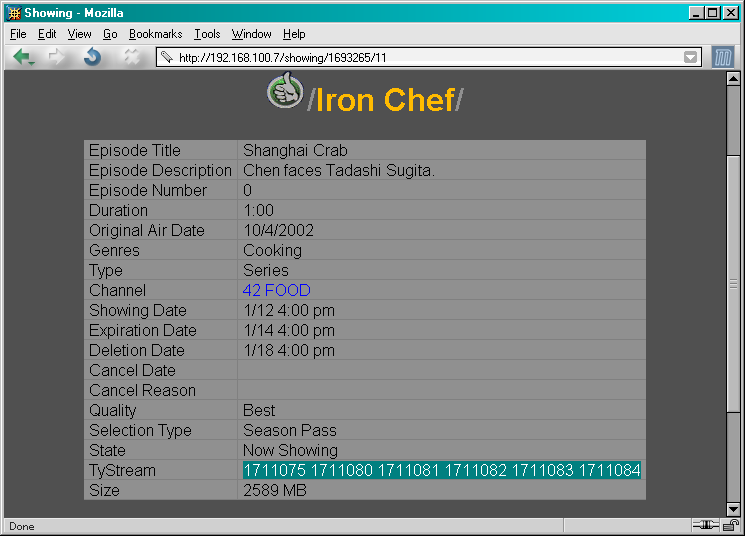Follow the 42 FOOD channel link
The image size is (745, 536).
(276, 290)
